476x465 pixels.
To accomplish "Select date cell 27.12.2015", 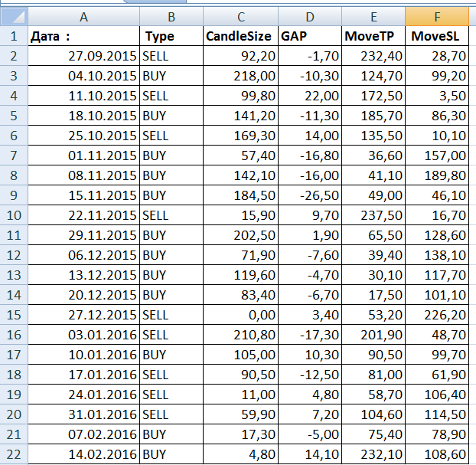I will coord(83,315).
